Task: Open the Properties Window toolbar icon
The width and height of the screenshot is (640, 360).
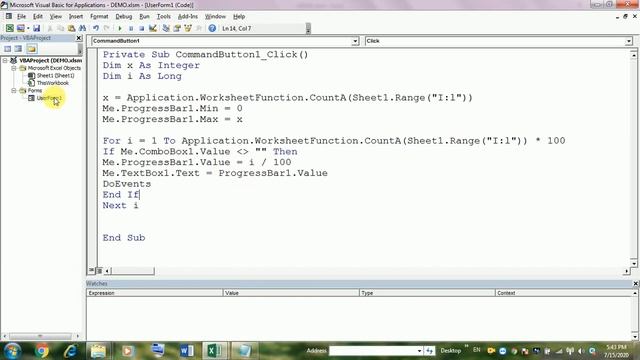Action: (x=177, y=28)
